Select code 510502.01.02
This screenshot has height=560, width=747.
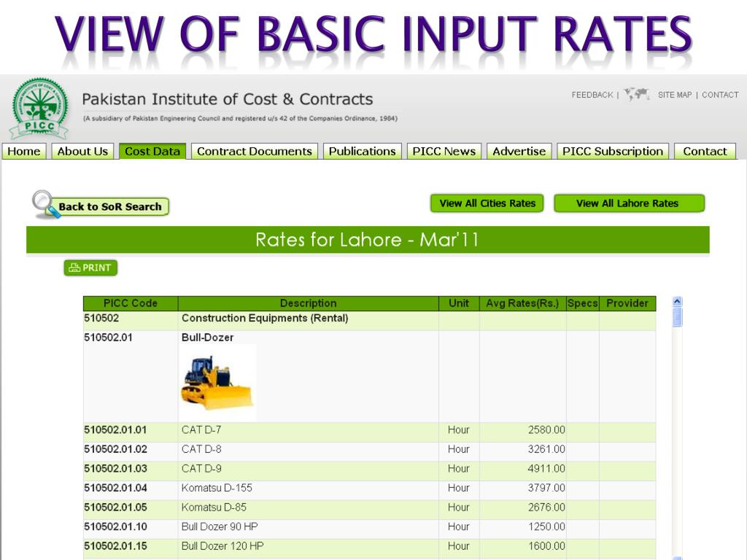[116, 449]
